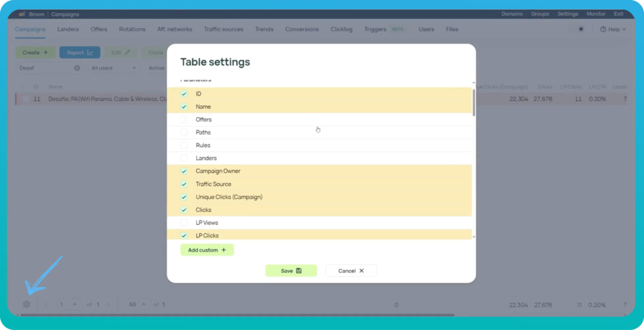Open the Trends tab
Screen dimensions: 644x330
264,29
